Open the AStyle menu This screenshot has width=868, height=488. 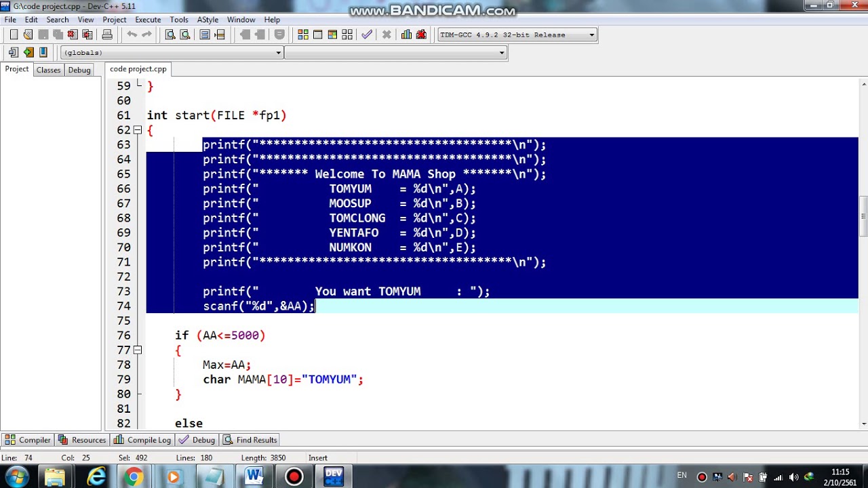(208, 20)
